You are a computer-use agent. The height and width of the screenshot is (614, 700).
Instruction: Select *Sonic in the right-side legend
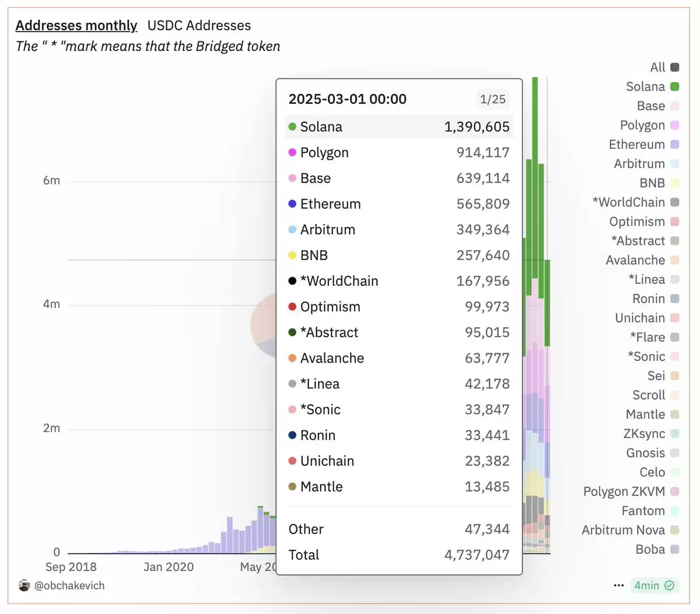(653, 356)
